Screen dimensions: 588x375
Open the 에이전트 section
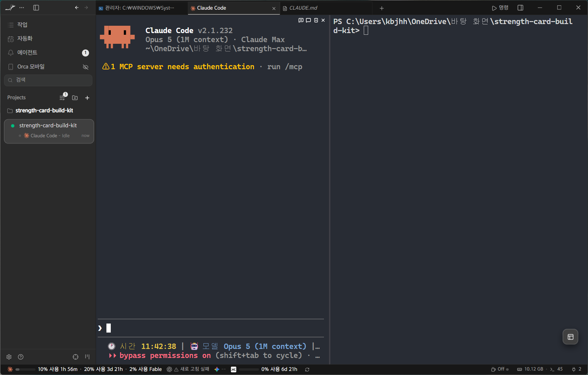coord(48,53)
